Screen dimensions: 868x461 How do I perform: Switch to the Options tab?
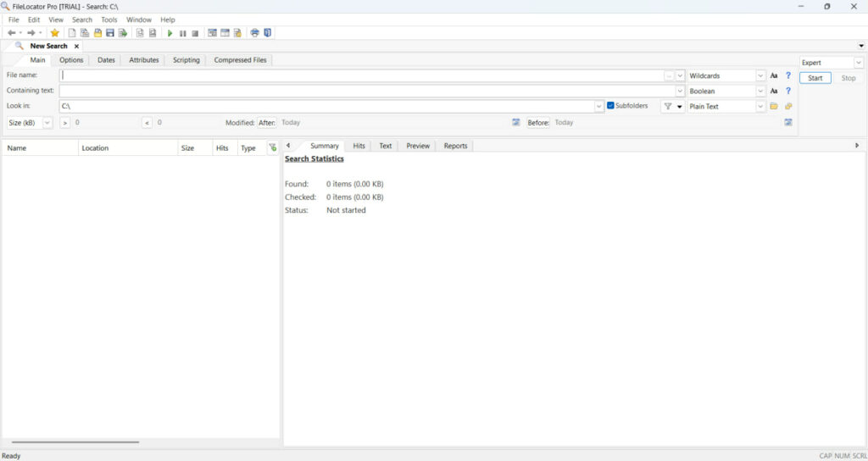[x=71, y=60]
